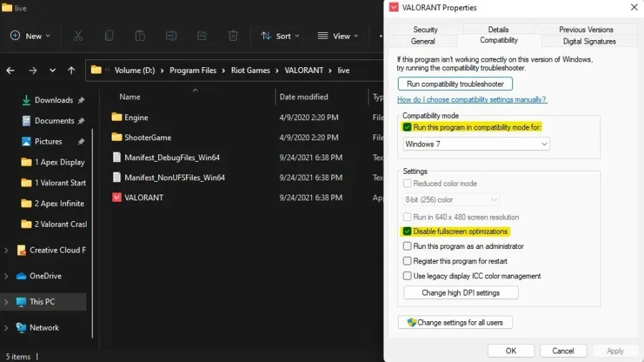Sort by the Date modified column

[x=304, y=97]
